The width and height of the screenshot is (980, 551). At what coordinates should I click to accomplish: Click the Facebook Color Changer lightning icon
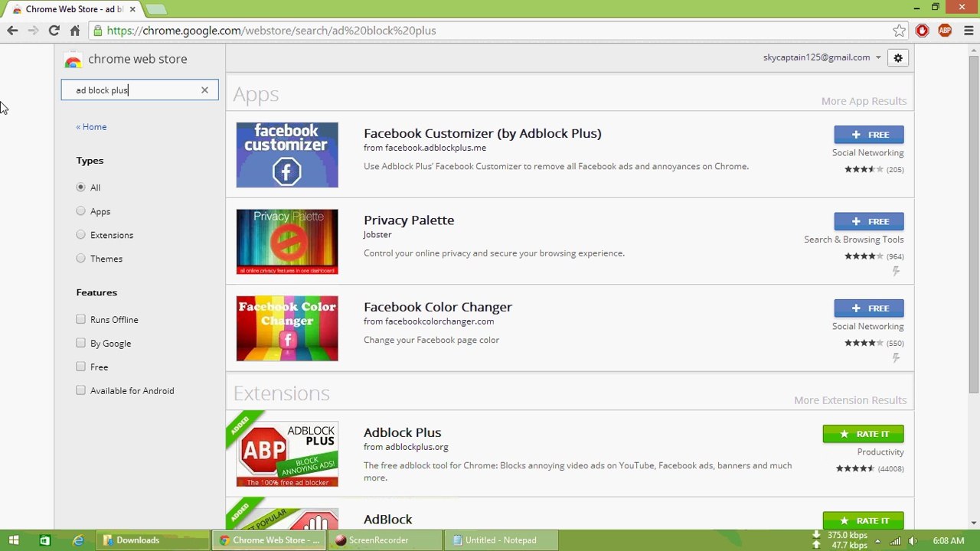(x=896, y=358)
